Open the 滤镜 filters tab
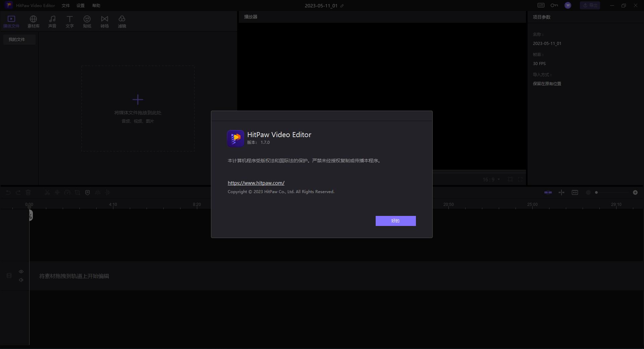This screenshot has width=644, height=349. [122, 22]
